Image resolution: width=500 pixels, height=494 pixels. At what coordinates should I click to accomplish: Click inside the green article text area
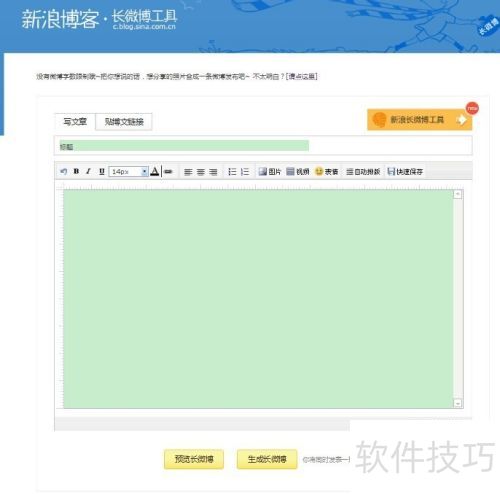click(x=258, y=299)
